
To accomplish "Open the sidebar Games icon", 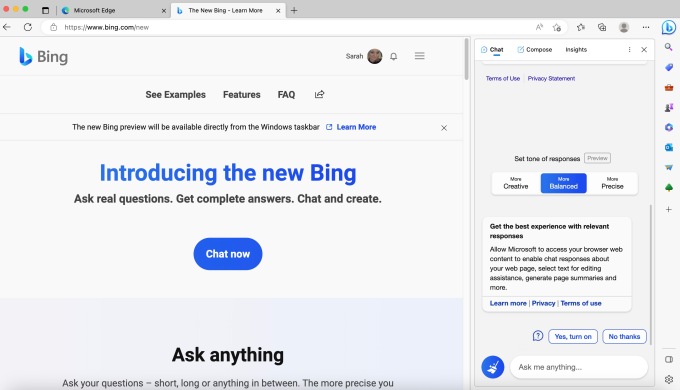I will point(669,107).
